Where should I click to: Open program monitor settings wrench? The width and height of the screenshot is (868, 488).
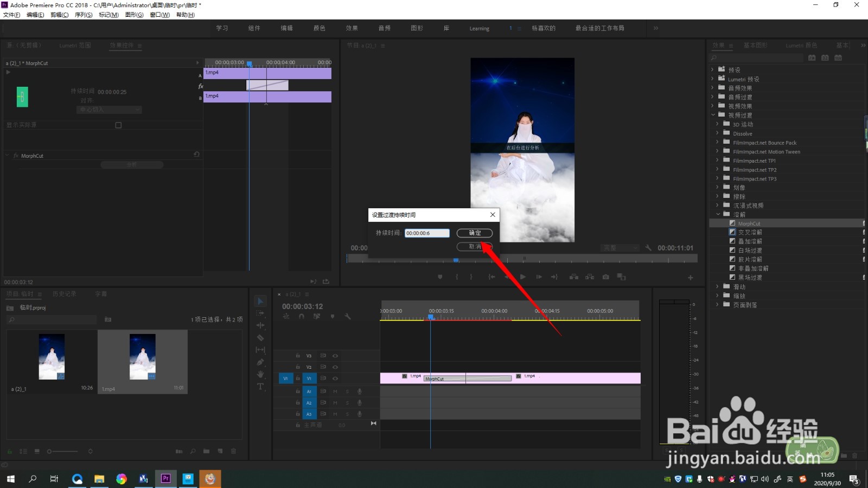click(x=648, y=248)
